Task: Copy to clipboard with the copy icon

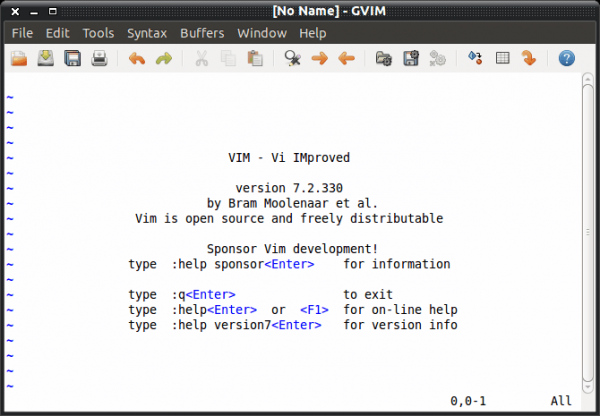Action: (x=228, y=59)
